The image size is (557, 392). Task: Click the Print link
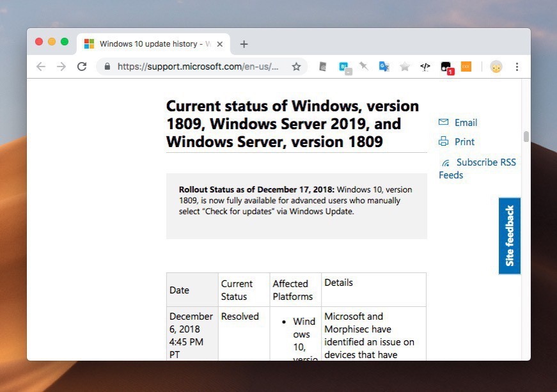click(464, 142)
